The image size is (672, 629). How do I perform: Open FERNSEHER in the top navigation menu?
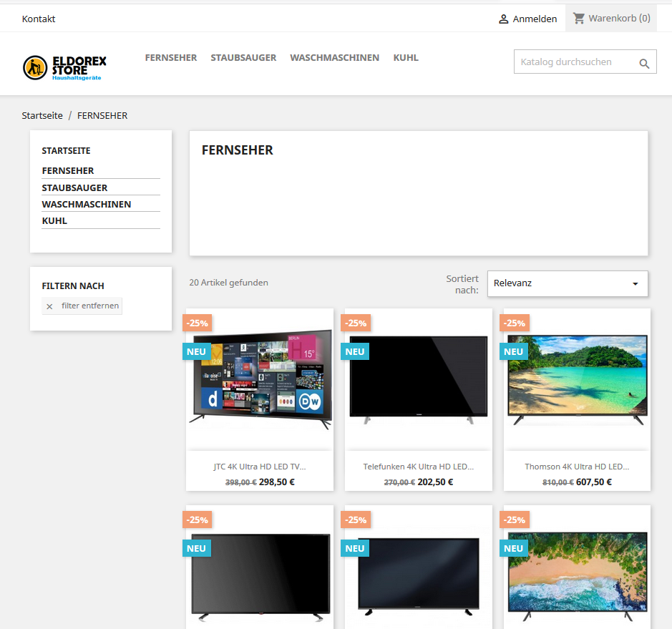coord(170,57)
